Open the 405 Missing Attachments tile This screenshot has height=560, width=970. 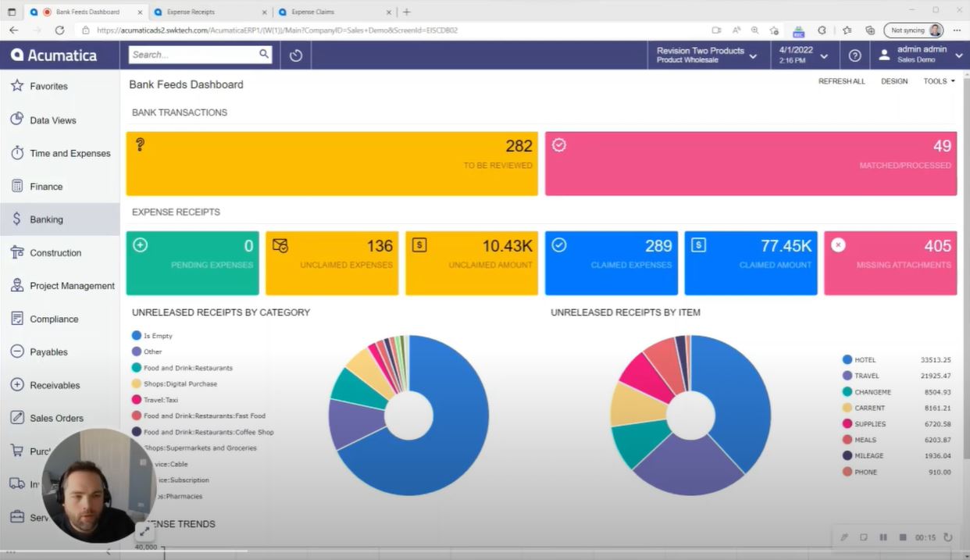pos(890,263)
